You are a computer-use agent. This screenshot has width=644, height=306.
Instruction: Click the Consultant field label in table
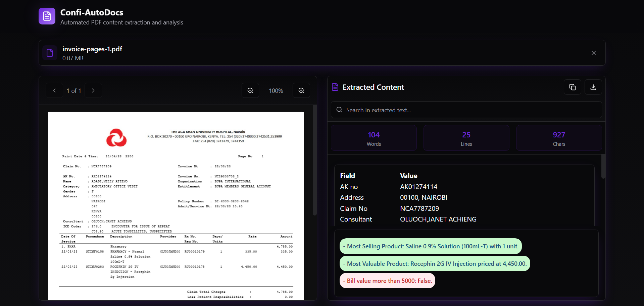[x=356, y=219]
